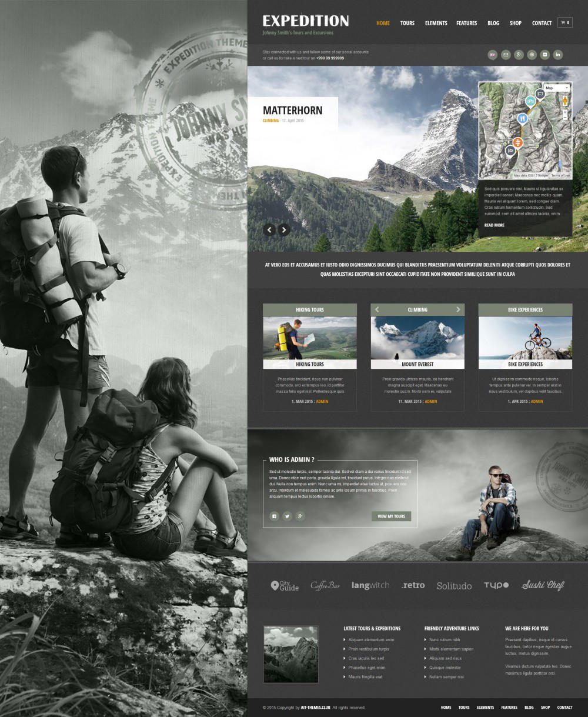Go to next slide with right arrow
This screenshot has width=588, height=717.
[x=284, y=230]
